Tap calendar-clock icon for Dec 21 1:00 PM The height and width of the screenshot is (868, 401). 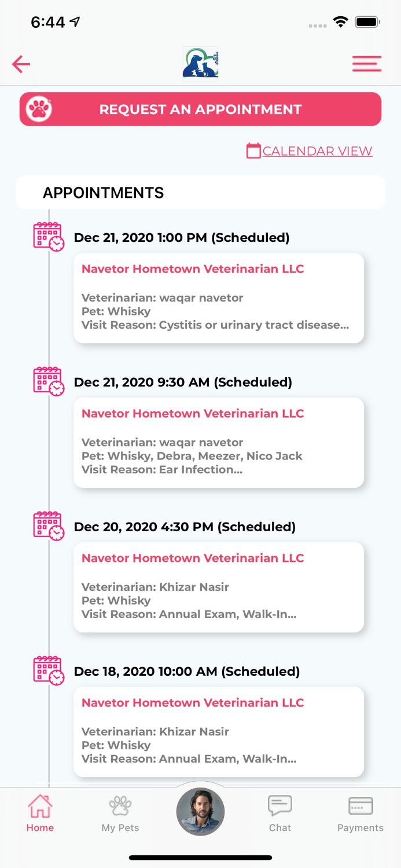49,237
